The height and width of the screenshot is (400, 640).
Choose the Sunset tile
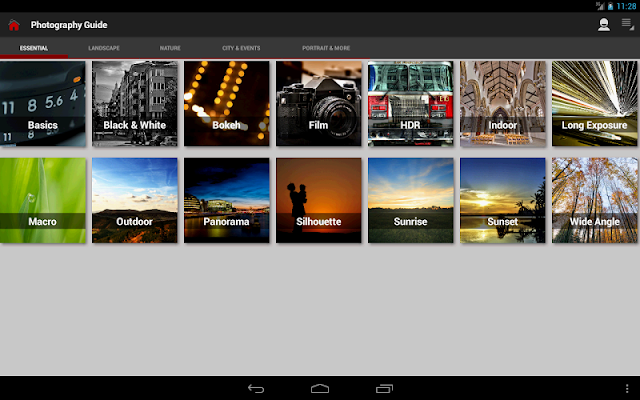[503, 200]
